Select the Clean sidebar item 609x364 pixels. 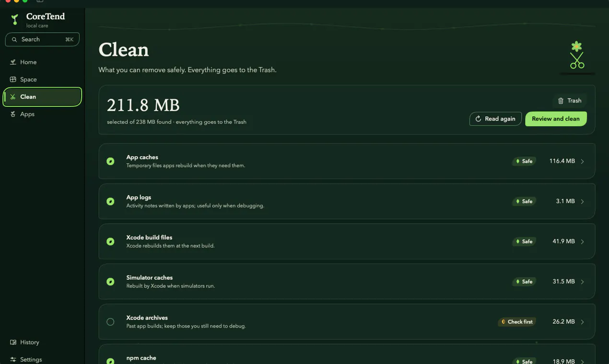coord(42,97)
